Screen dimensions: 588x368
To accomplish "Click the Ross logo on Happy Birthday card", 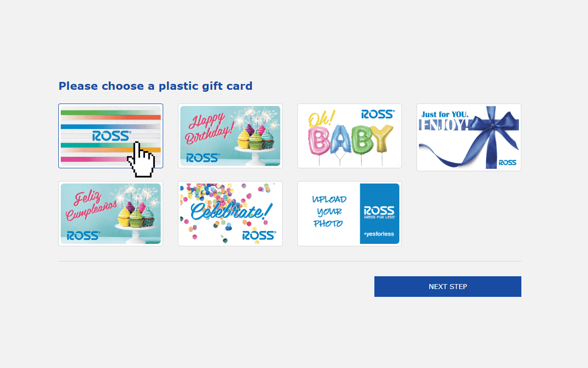I will coord(203,158).
